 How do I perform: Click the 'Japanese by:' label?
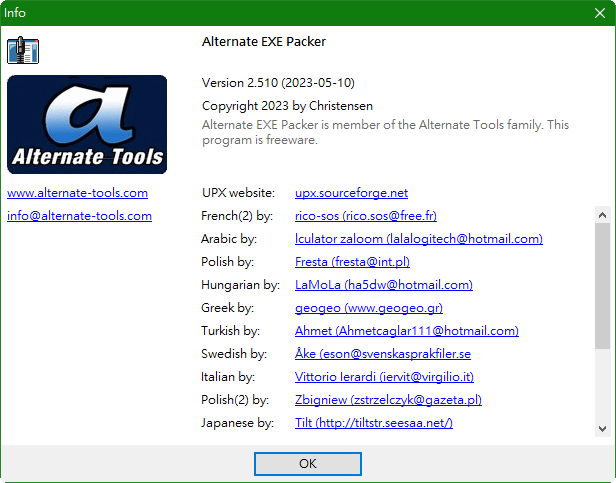[x=237, y=422]
